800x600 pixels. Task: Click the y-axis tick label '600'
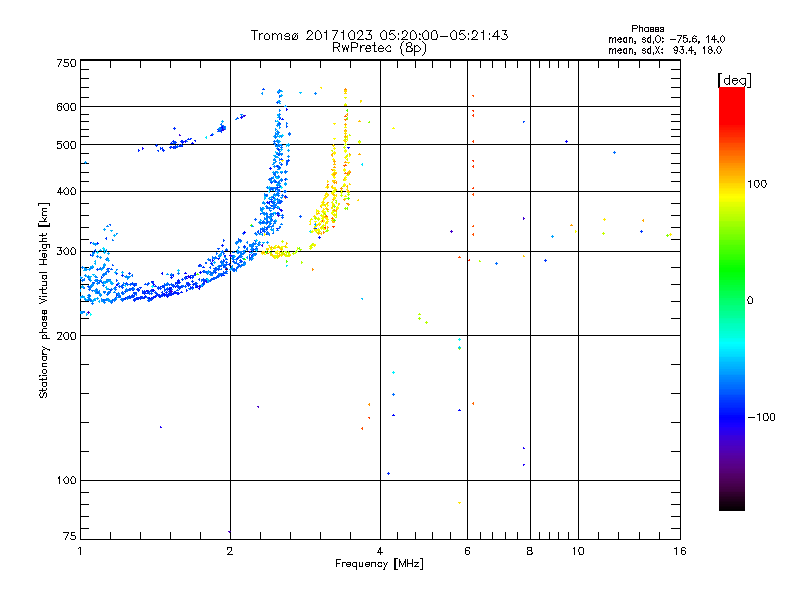click(x=66, y=107)
